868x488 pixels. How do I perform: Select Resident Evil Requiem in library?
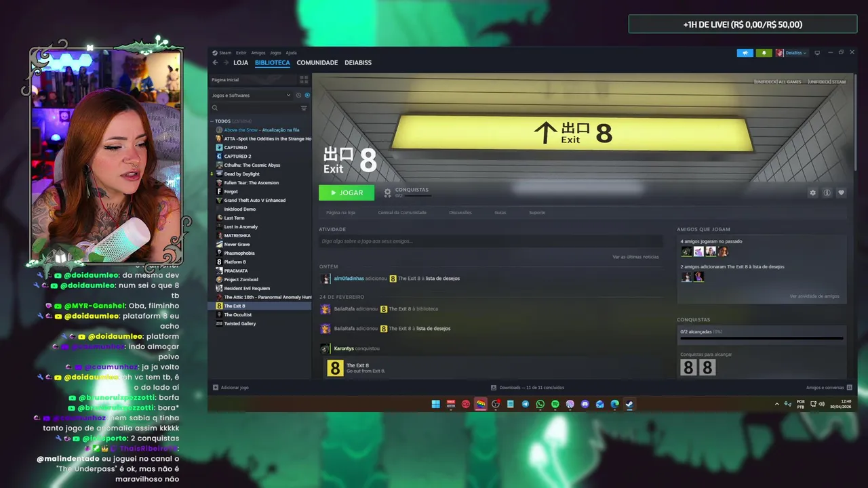point(247,289)
